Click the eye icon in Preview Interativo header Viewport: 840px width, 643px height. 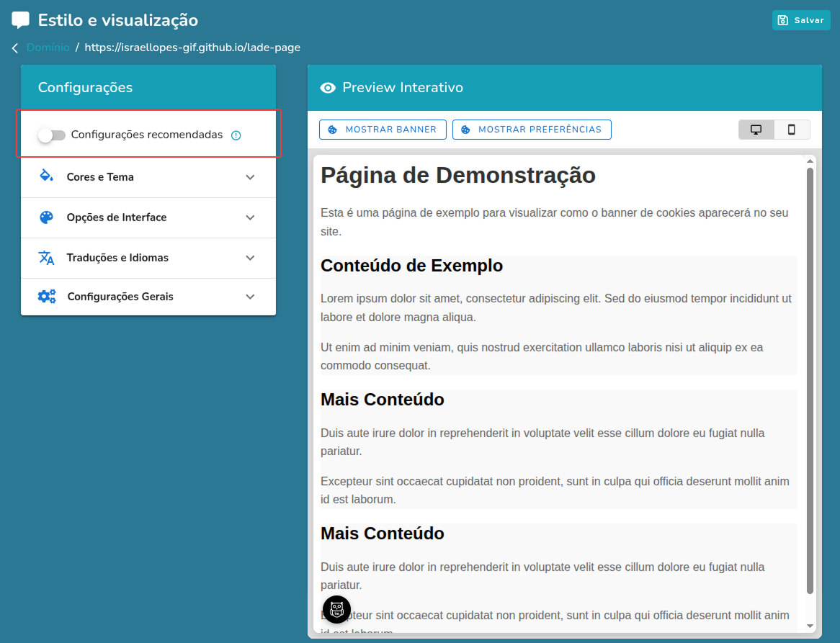(328, 87)
